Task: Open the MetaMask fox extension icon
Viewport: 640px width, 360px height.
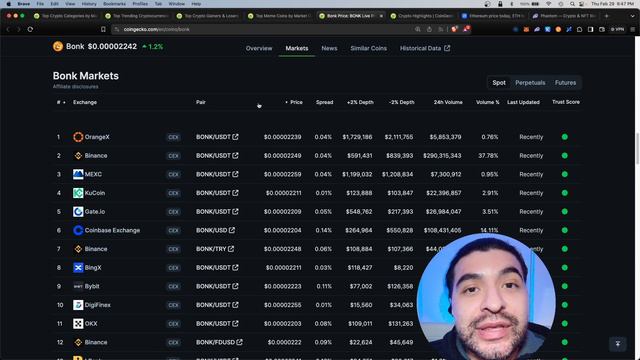Action: point(527,29)
